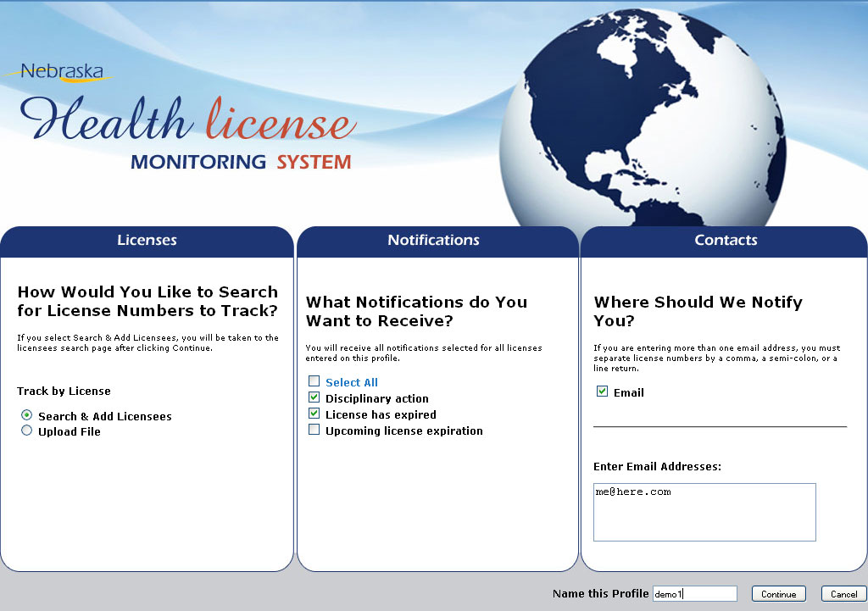Choose the Search & Add Licensees radio button

point(27,415)
